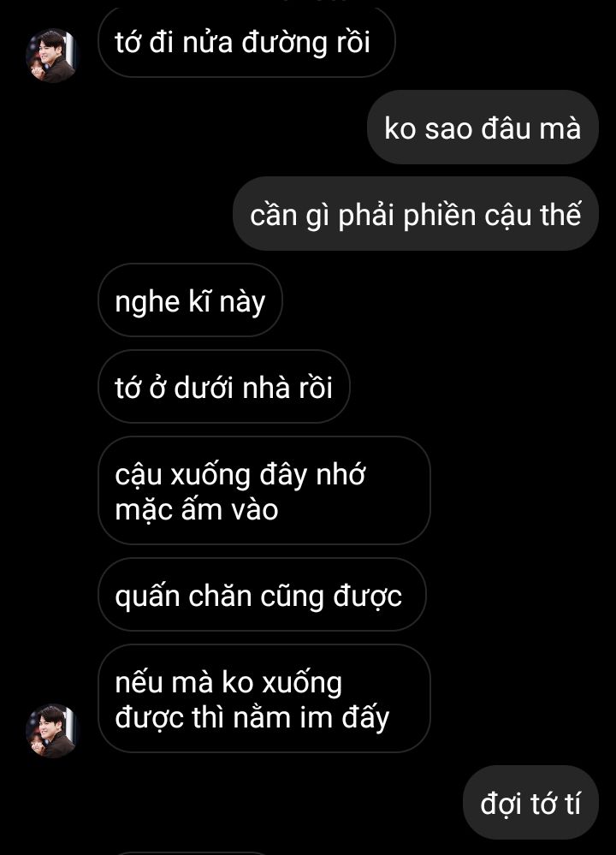
Task: Click the word "kĩ" in "nghe kĩ này"
Action: point(199,301)
